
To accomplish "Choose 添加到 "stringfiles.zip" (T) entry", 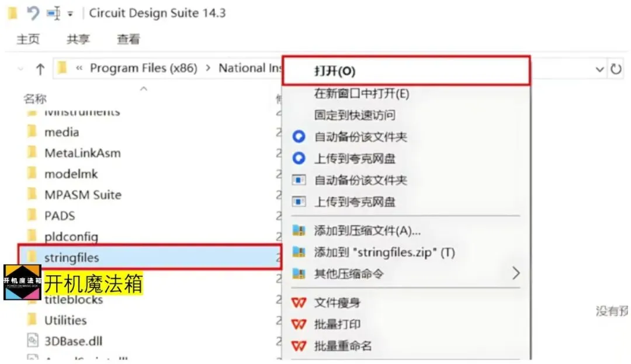I will 406,252.
